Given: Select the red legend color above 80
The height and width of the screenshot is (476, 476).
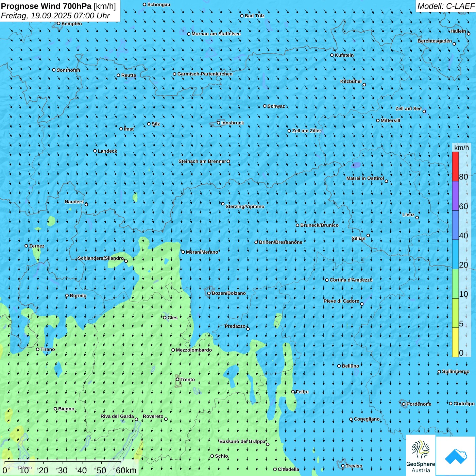Looking at the screenshot, I should pos(455,167).
